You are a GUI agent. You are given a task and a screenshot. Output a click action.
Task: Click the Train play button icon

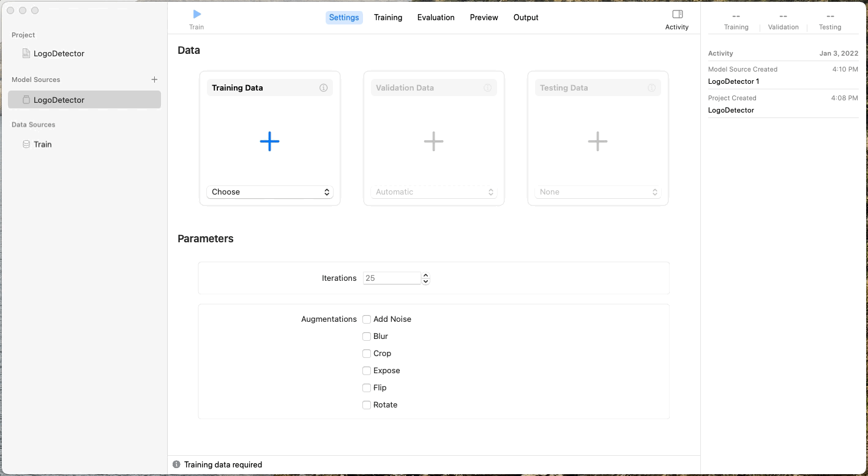196,14
